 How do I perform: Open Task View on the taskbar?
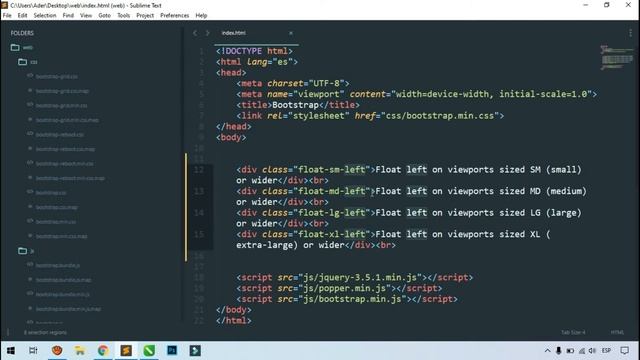click(33, 351)
